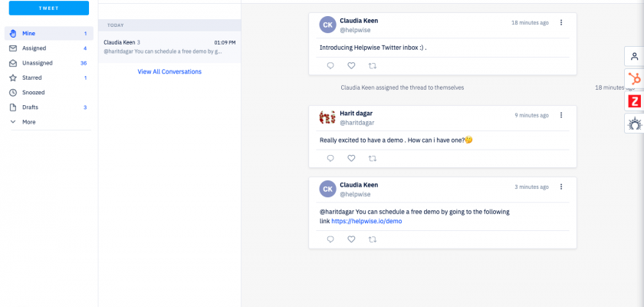Reply to the Introducing Helpwise tweet

tap(330, 66)
